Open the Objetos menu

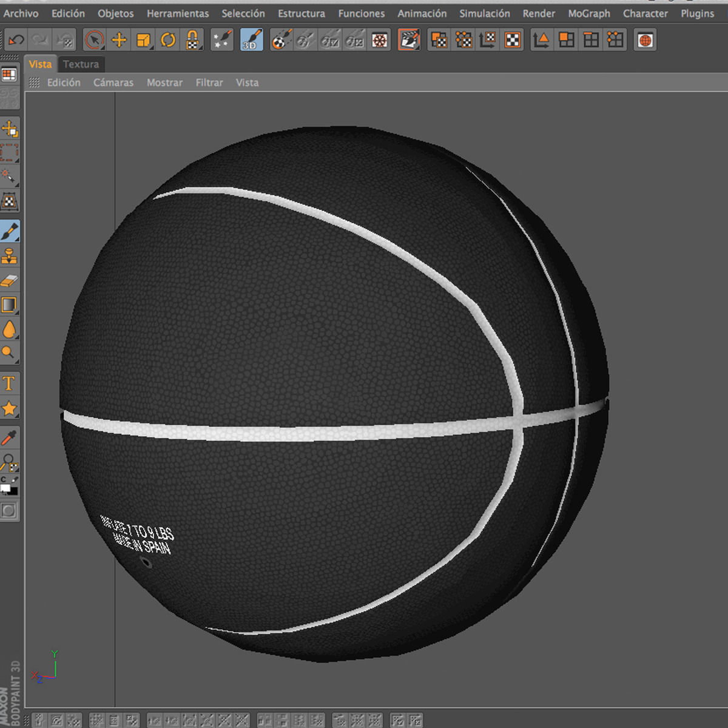(115, 13)
